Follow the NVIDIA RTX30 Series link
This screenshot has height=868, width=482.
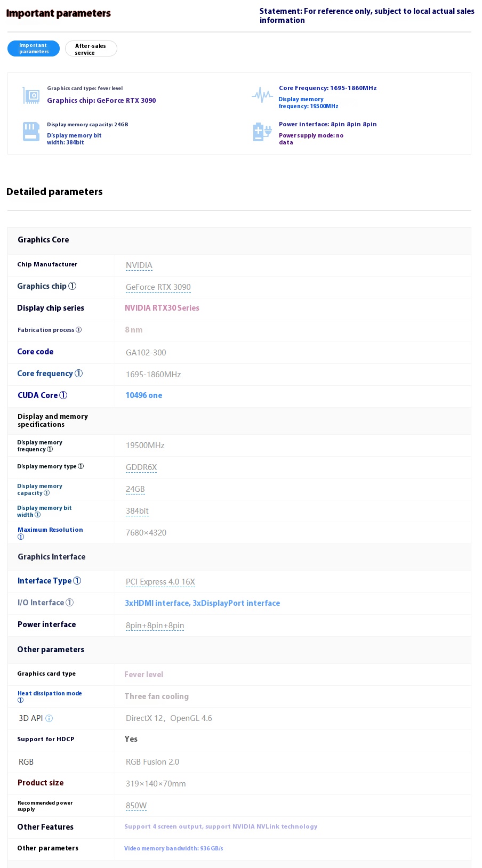(x=162, y=308)
